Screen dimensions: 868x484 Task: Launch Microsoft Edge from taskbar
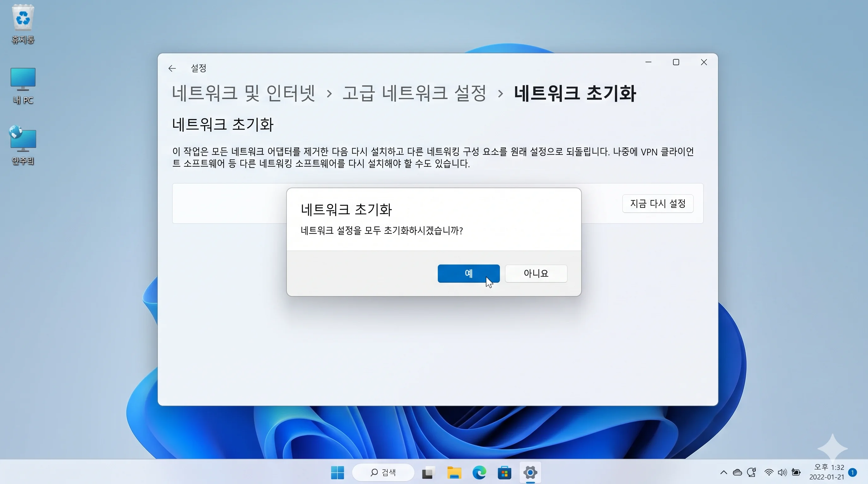[479, 473]
